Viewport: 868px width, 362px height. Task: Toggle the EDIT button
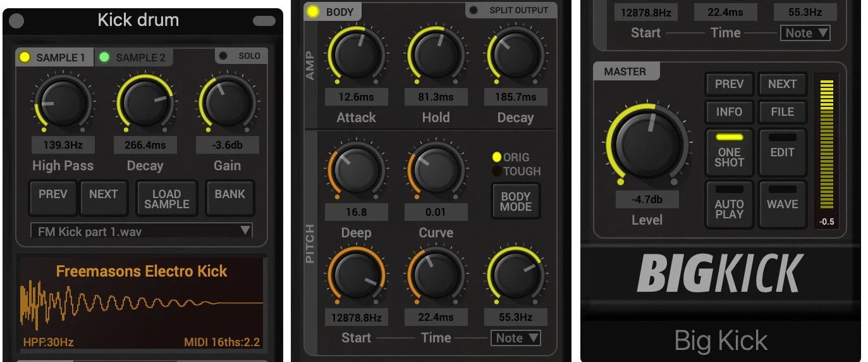click(x=783, y=152)
